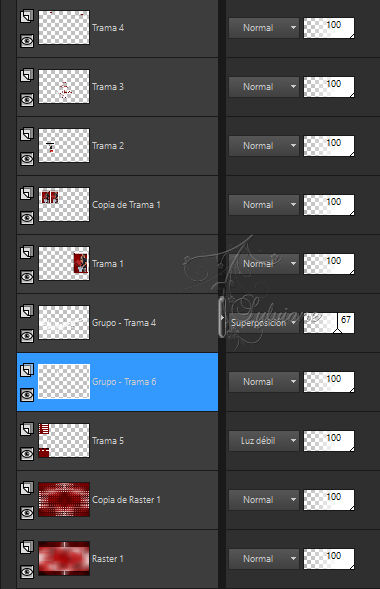Select the Trama 2 layer
The height and width of the screenshot is (589, 380).
pos(118,146)
